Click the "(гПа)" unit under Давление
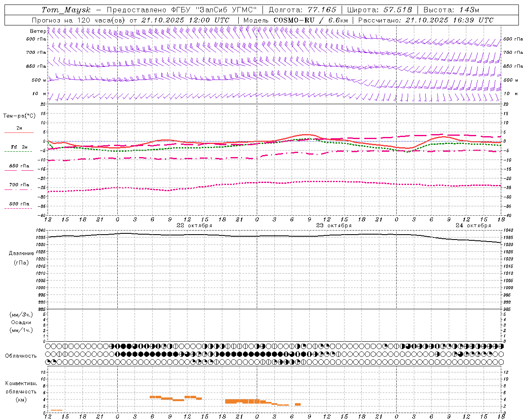Viewport: 525px width, 420px height. [21, 263]
